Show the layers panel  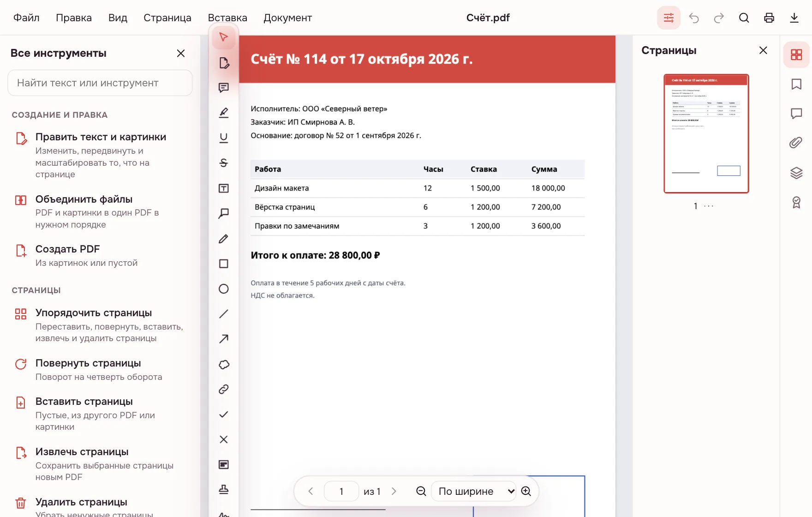click(x=796, y=173)
